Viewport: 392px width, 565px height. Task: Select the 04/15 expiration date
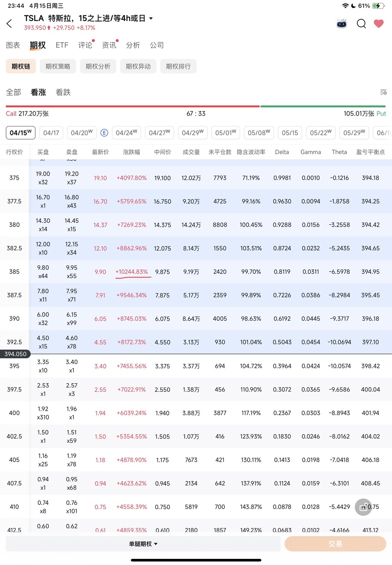(20, 133)
